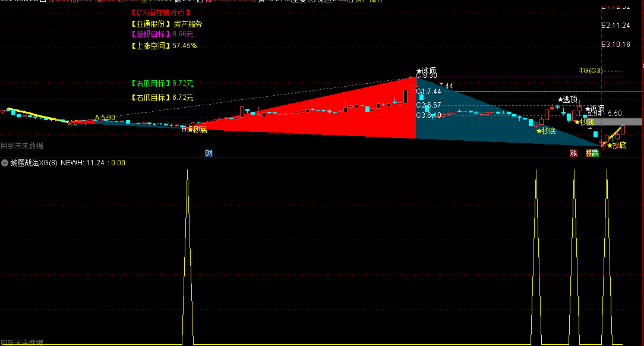Click the 【上涨空间】57.45% label
Screen dimensions: 644x346
(x=164, y=46)
